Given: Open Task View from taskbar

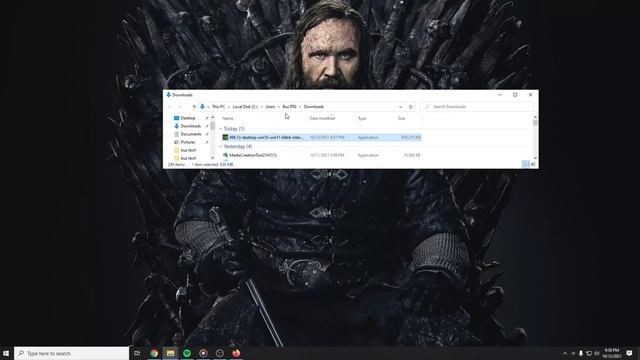Looking at the screenshot, I should [x=137, y=353].
